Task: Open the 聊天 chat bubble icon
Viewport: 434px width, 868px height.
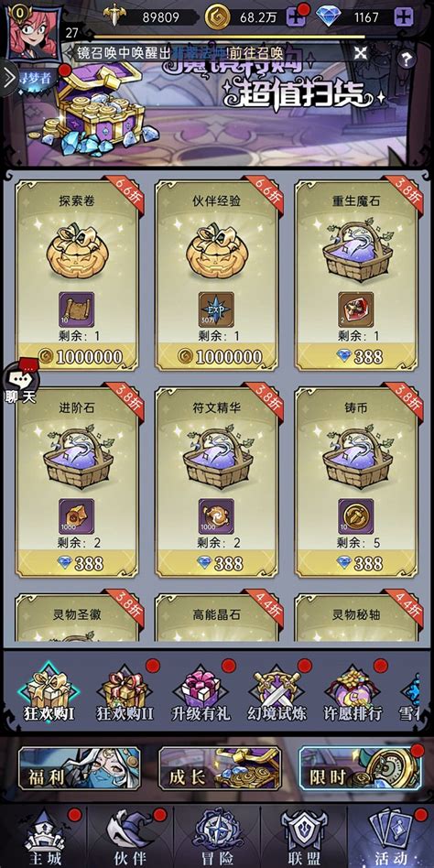Action: (21, 382)
